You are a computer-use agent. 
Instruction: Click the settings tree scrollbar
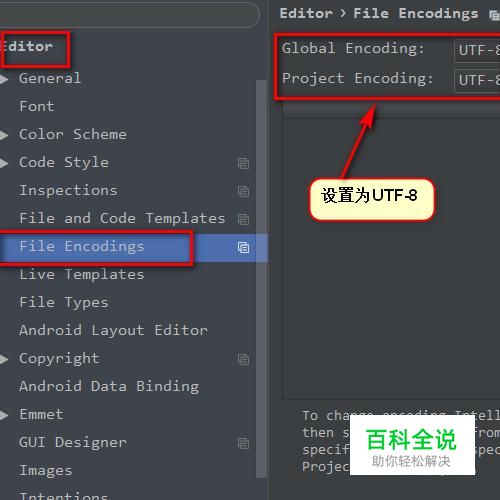261,279
